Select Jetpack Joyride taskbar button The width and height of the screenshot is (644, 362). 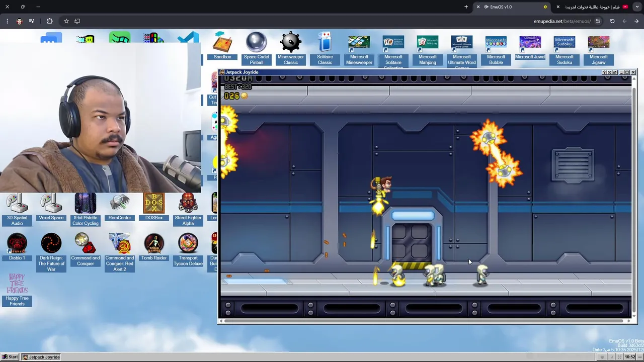[x=41, y=357]
